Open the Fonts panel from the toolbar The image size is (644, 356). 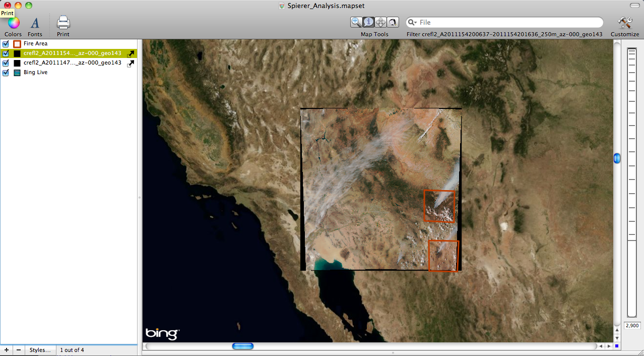[35, 23]
